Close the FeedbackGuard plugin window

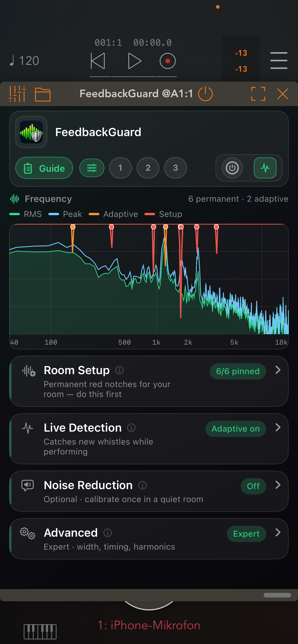point(283,94)
